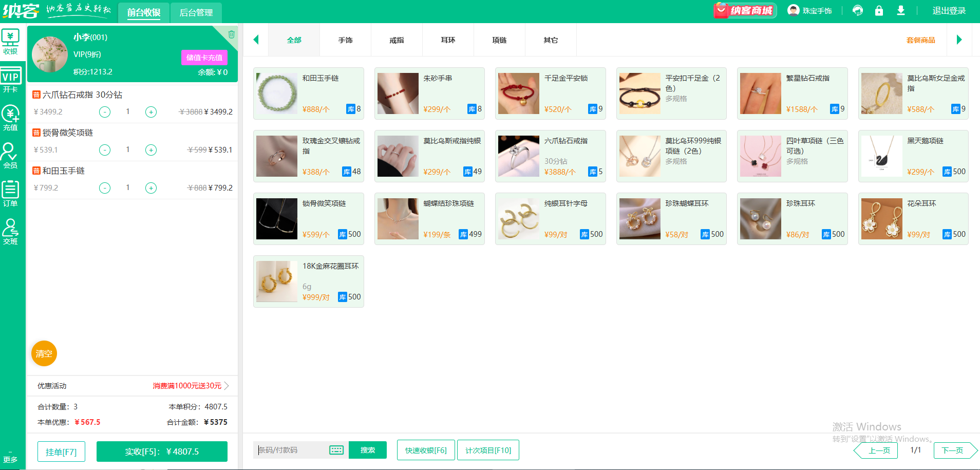Click the trash icon on member card
The height and width of the screenshot is (470, 980).
coord(231,34)
